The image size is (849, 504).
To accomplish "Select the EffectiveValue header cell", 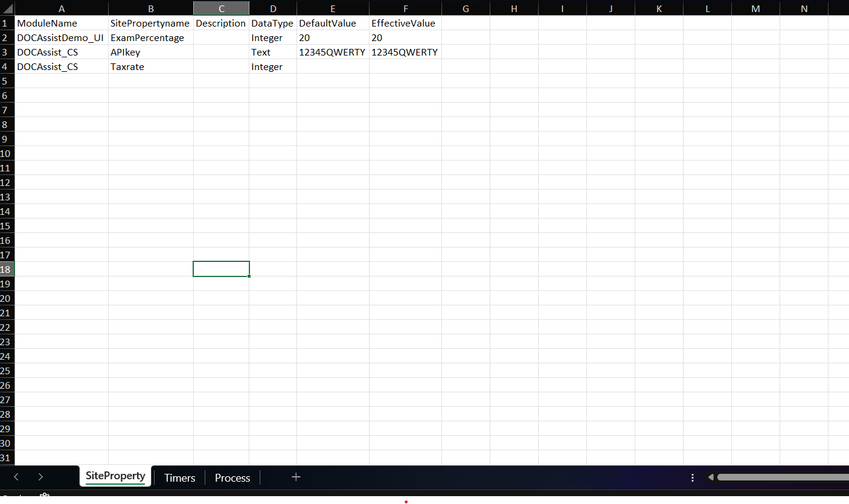I will [x=405, y=24].
